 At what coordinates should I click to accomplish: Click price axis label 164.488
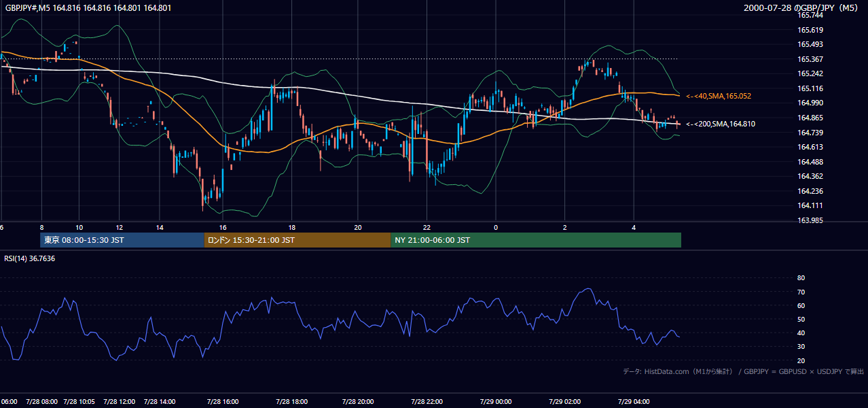810,162
